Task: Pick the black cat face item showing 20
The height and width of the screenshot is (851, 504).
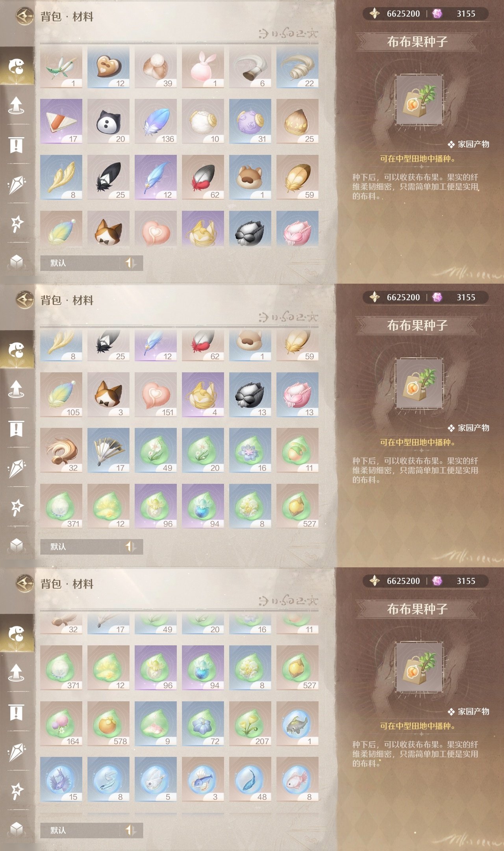Action: pyautogui.click(x=108, y=121)
